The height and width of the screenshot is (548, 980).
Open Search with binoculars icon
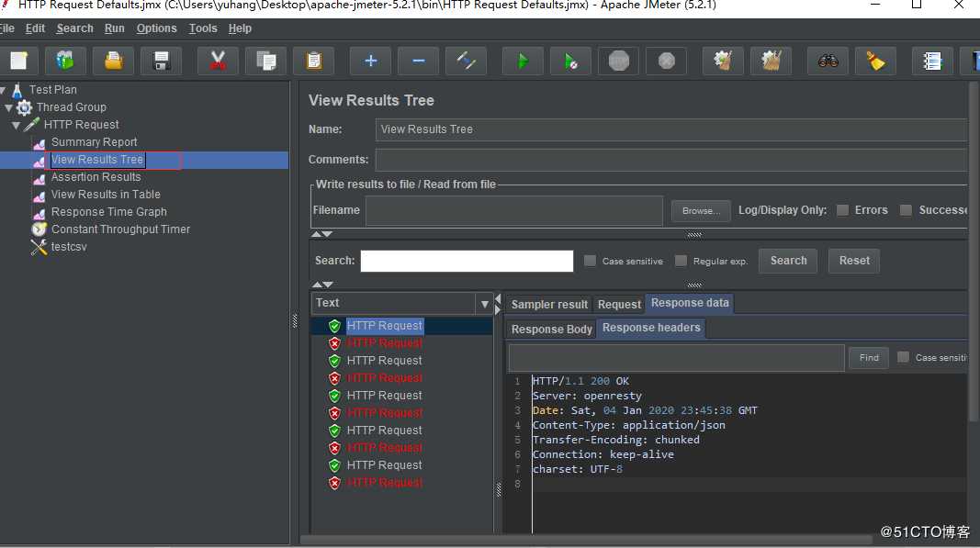(828, 61)
